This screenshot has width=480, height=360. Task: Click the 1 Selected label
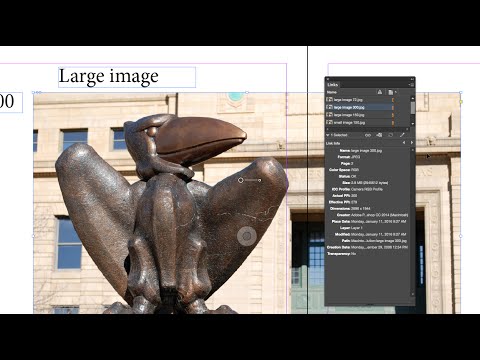[x=339, y=135]
